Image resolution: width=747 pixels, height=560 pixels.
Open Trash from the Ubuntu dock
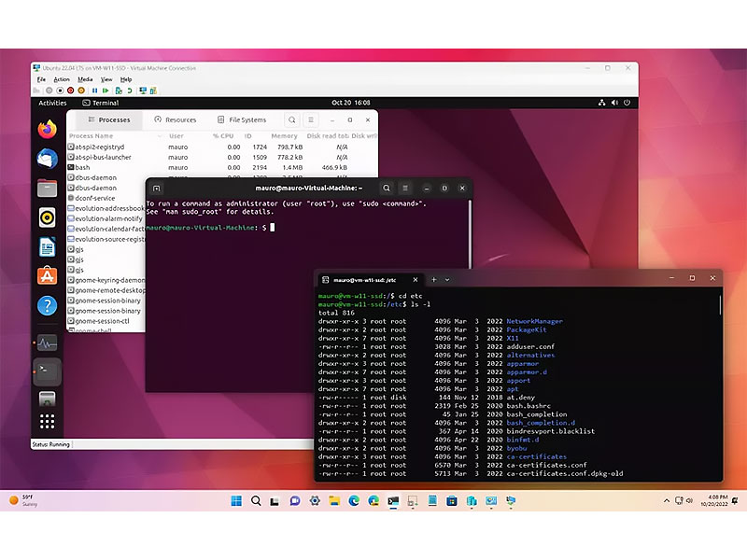click(x=48, y=399)
